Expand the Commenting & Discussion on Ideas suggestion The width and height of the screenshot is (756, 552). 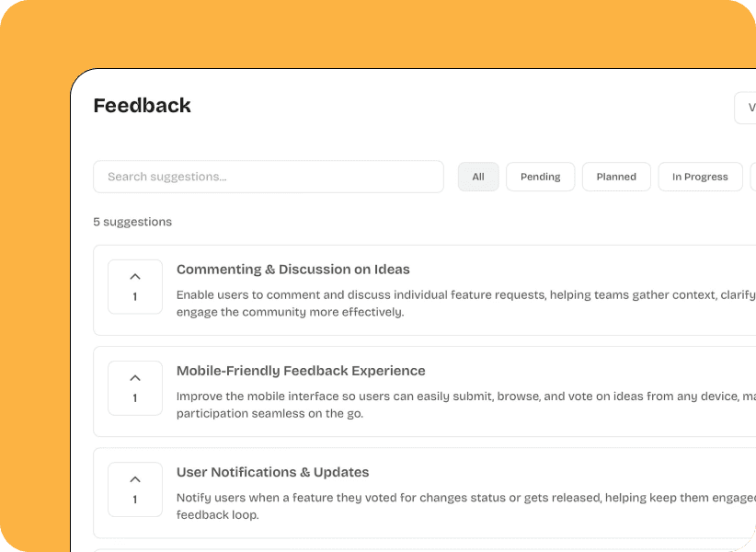coord(293,269)
